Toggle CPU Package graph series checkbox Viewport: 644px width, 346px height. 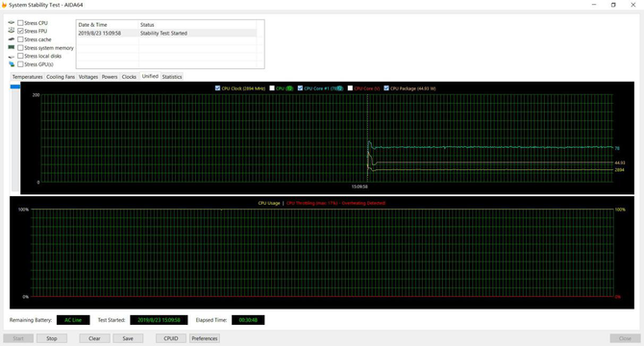tap(386, 88)
